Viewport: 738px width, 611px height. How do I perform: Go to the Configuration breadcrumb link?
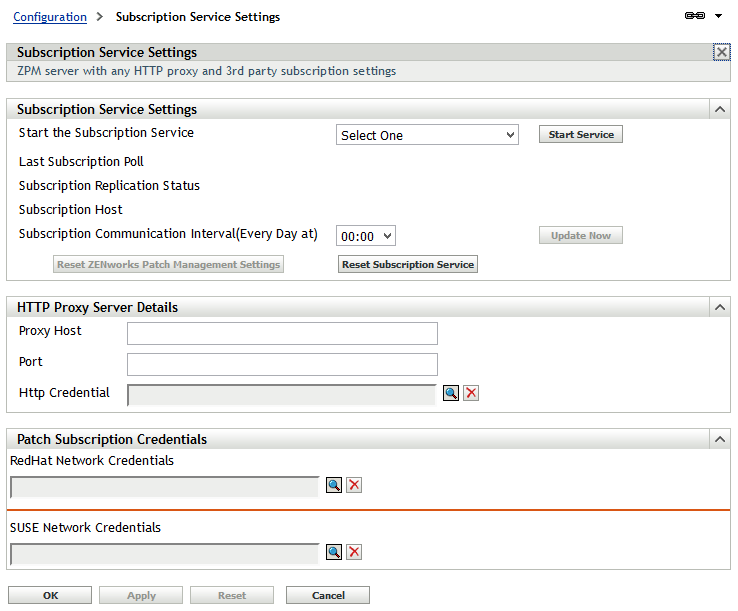[x=50, y=17]
